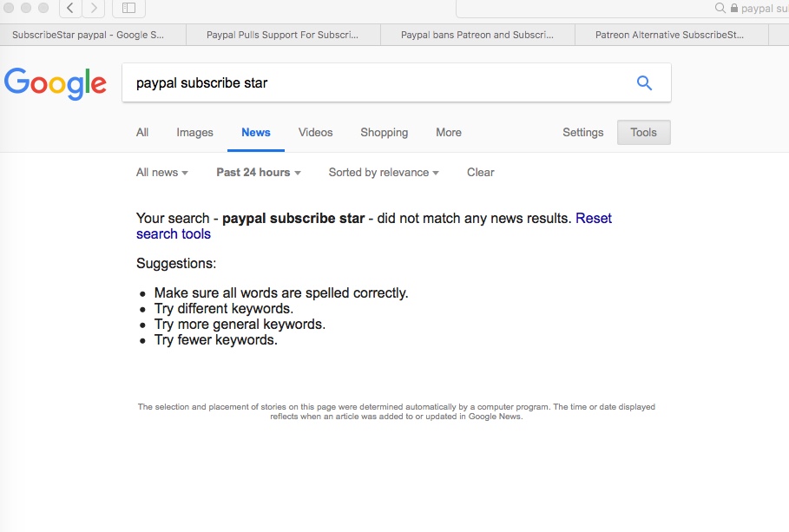Go back with Safari back arrow
Image resolution: width=789 pixels, height=532 pixels.
point(70,9)
